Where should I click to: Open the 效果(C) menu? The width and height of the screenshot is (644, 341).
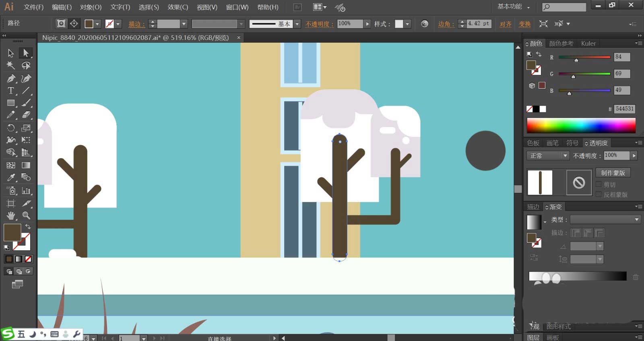click(178, 7)
